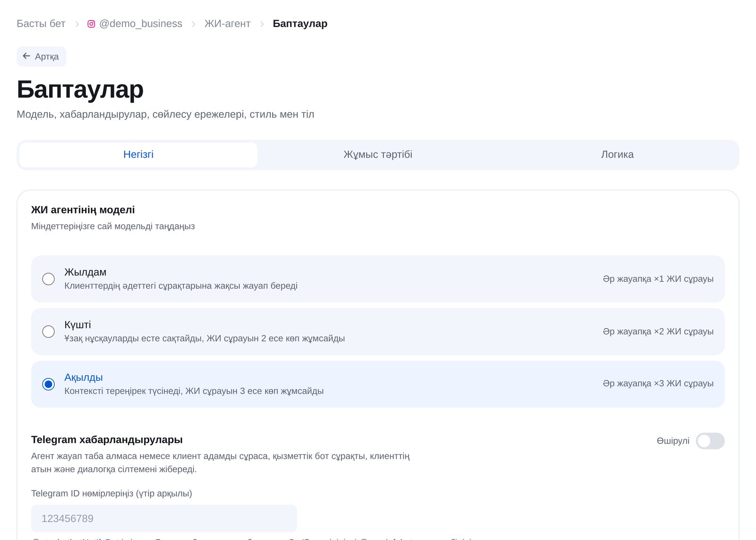The height and width of the screenshot is (540, 756).
Task: Select the Күшті model radio button
Action: 48,332
